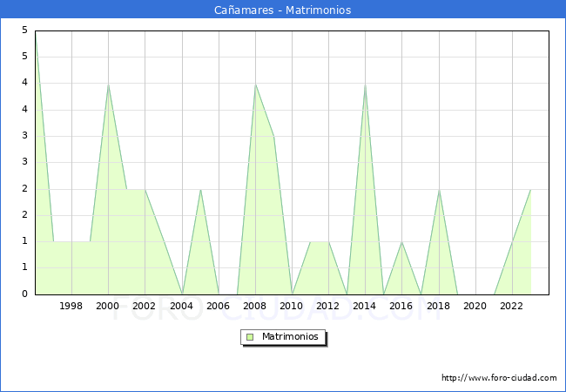Select the 2022 x-axis label
Viewport: 566px width, 392px height.
511,306
